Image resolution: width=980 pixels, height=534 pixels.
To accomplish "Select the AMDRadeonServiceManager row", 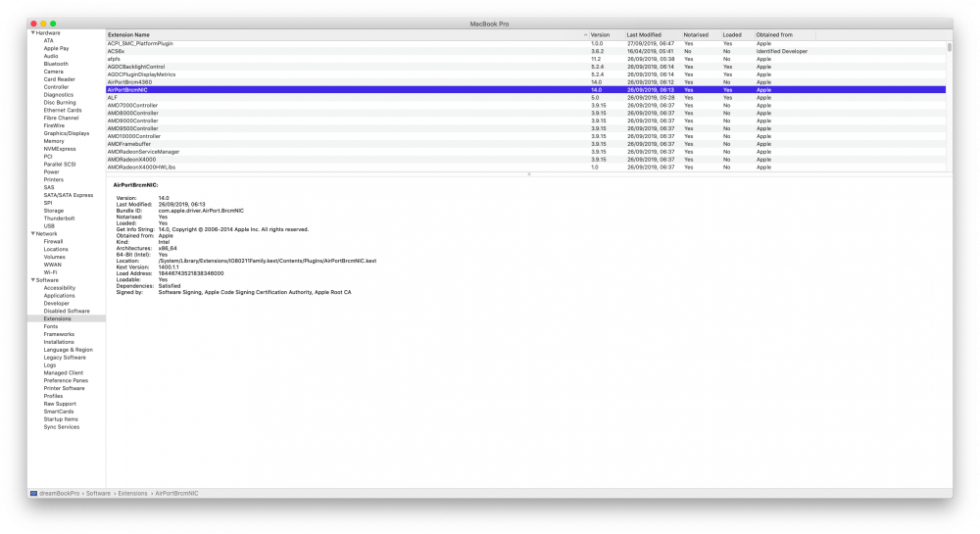I will [525, 152].
